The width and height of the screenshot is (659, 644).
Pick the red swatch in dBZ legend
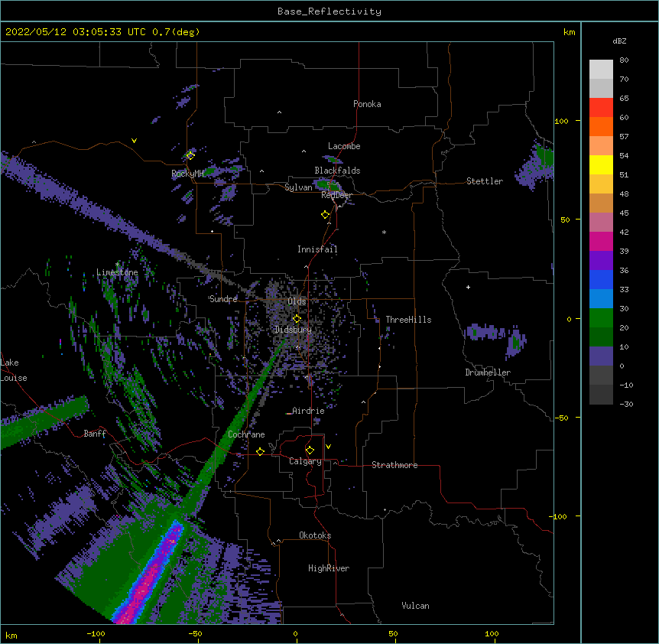(601, 108)
